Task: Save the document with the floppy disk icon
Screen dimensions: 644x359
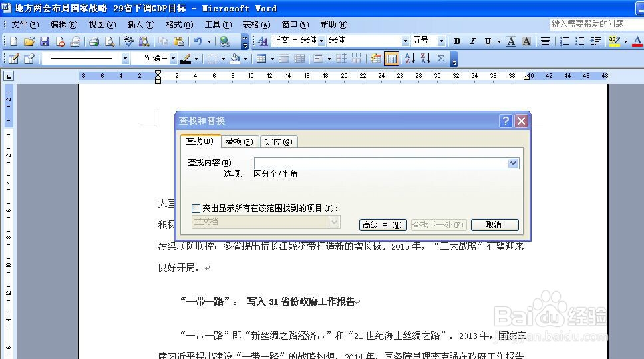Action: (45, 41)
